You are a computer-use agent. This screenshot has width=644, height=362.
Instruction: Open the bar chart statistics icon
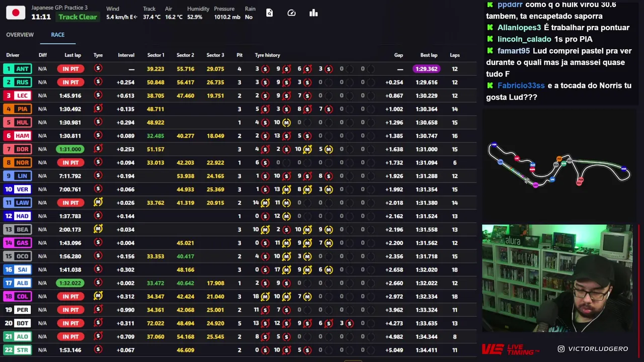tap(313, 13)
